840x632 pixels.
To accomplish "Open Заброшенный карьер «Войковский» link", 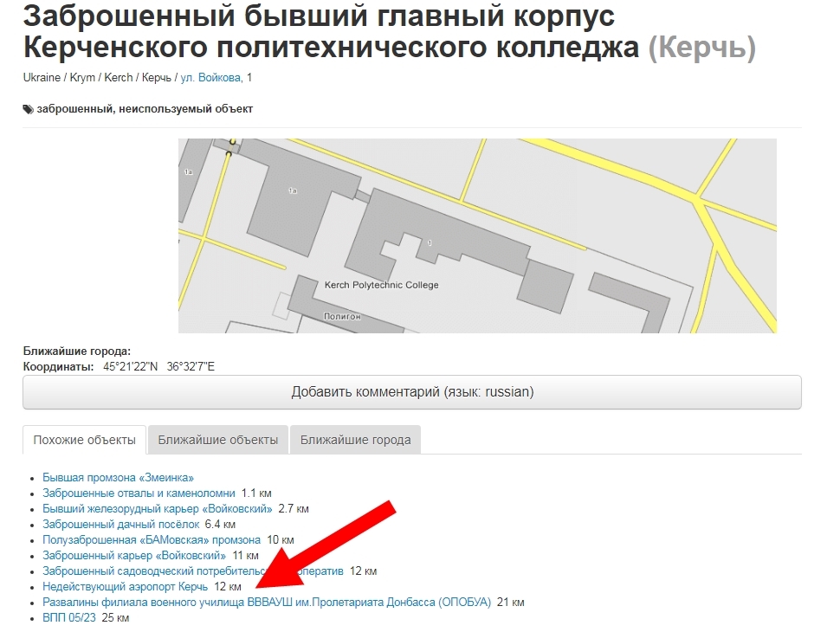I will (134, 556).
